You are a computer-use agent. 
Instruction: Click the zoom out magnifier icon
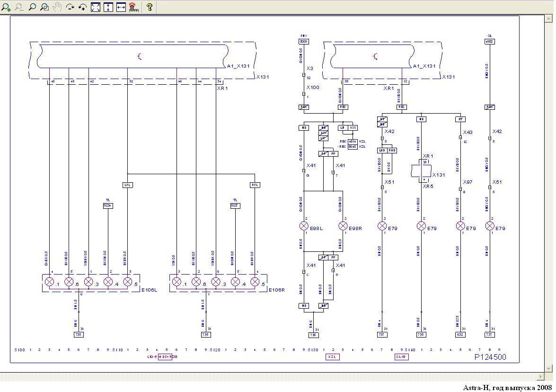click(19, 7)
